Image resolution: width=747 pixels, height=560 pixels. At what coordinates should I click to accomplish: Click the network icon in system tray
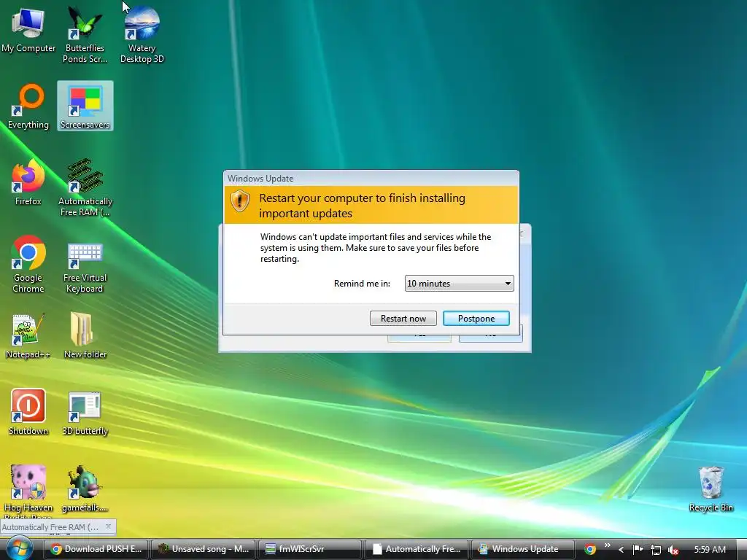coord(656,550)
